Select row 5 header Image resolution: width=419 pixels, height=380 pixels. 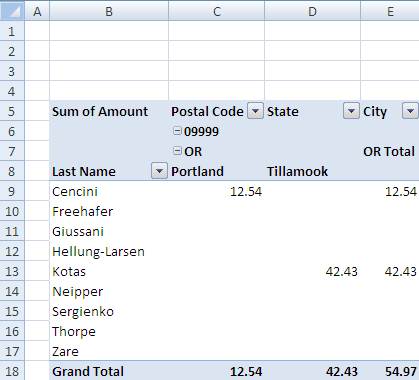tap(12, 111)
